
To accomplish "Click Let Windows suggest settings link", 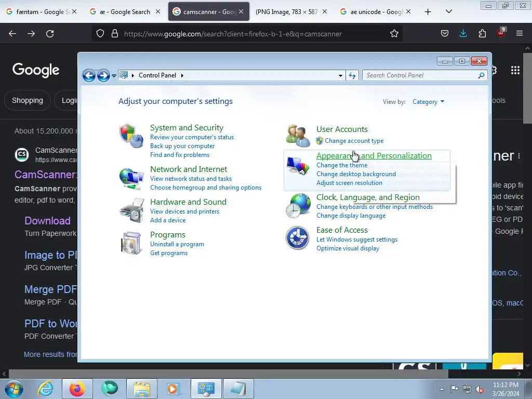I will click(x=356, y=240).
